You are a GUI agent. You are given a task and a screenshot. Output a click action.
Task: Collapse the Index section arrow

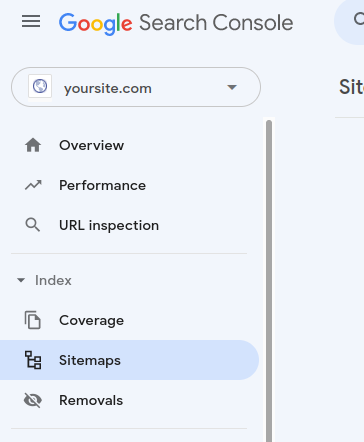[x=21, y=280]
